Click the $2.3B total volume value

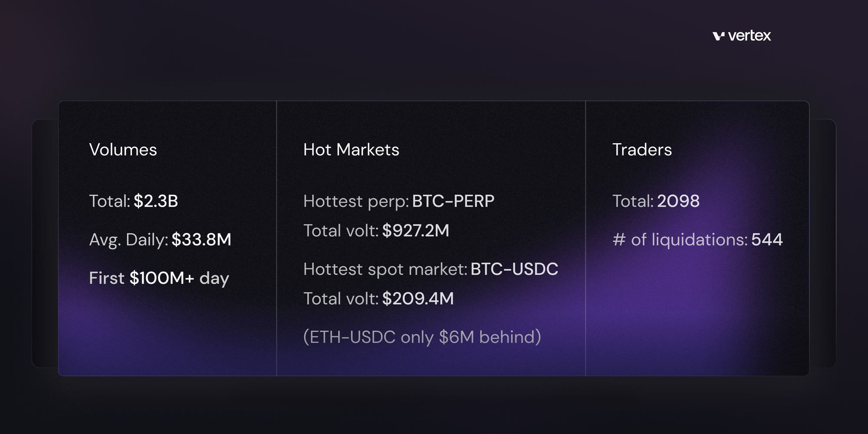156,201
